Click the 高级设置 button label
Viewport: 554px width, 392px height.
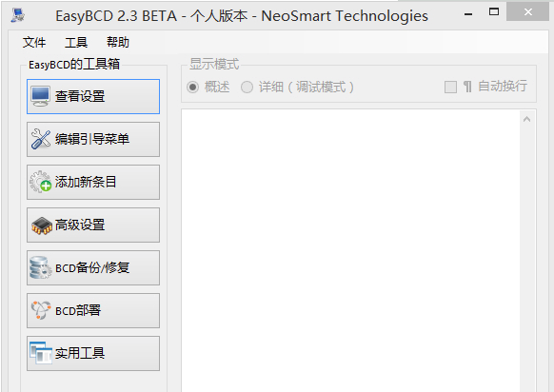pyautogui.click(x=80, y=225)
